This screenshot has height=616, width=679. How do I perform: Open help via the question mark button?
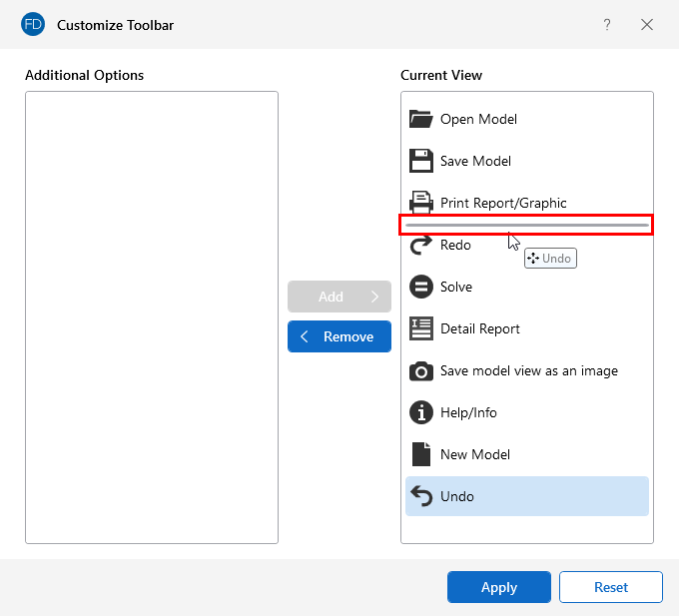click(607, 25)
